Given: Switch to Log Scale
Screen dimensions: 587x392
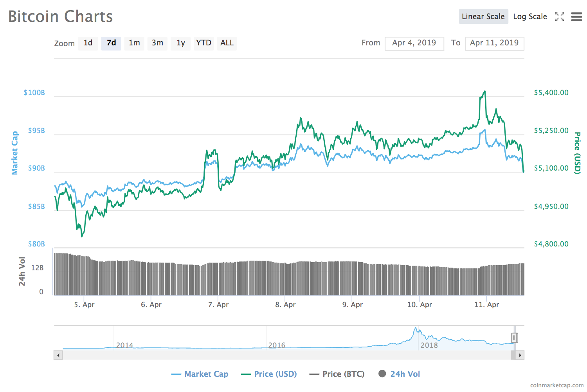Looking at the screenshot, I should click(530, 16).
